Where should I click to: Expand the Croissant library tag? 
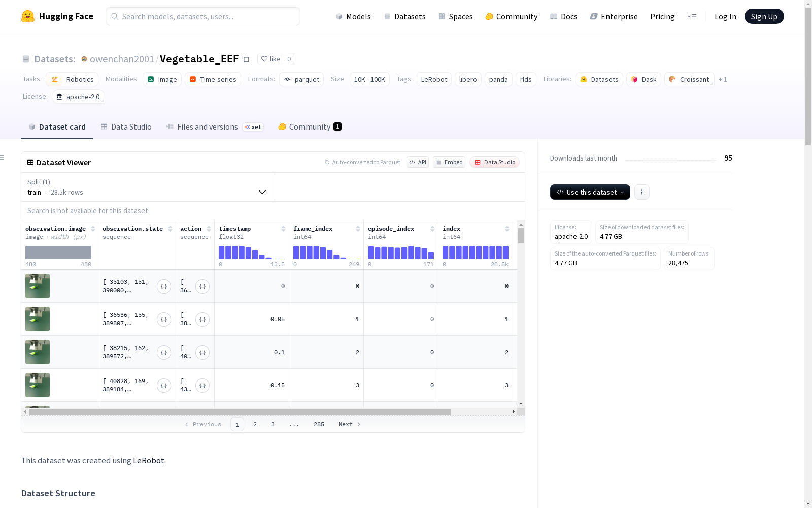(x=689, y=79)
